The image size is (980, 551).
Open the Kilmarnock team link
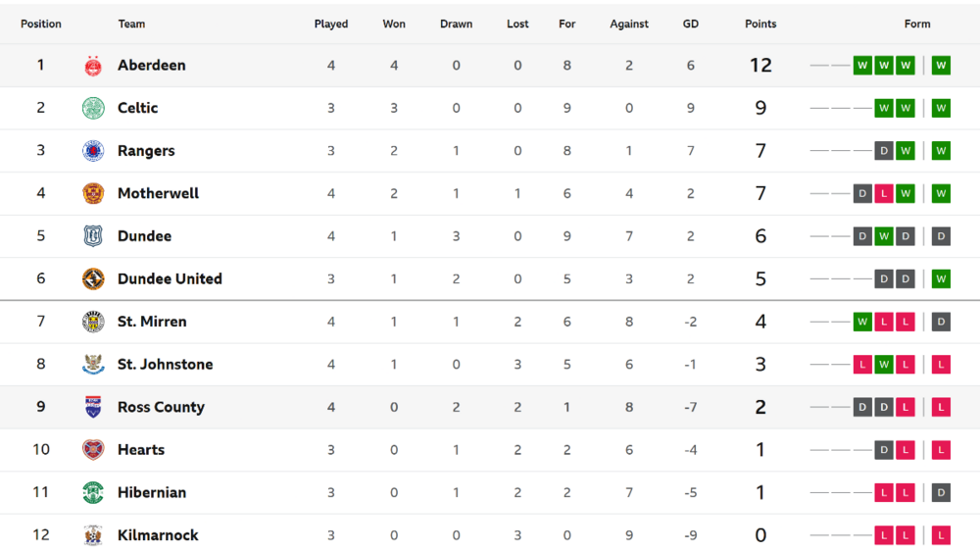[x=158, y=535]
